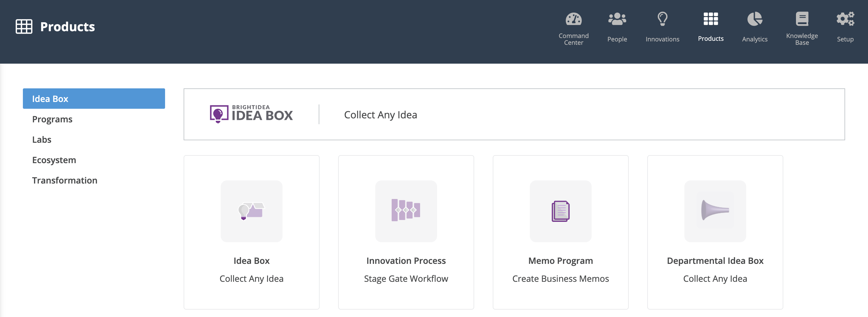Switch to Programs in the sidebar

pos(52,119)
